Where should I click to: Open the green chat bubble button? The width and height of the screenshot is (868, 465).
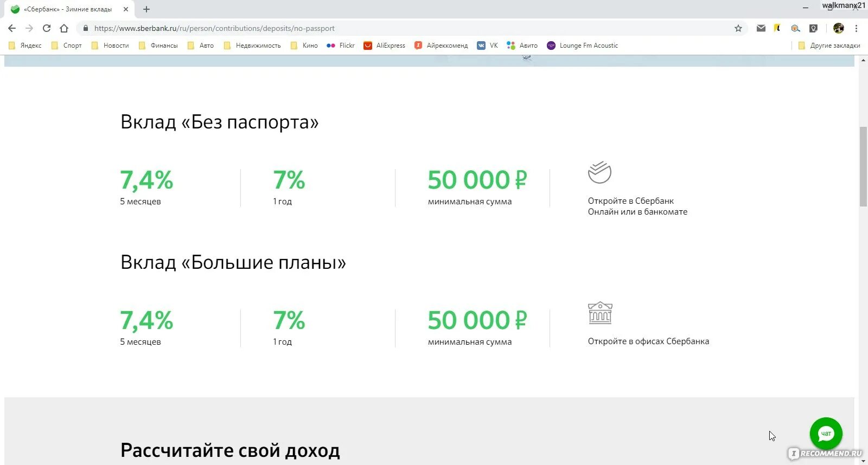pos(826,433)
